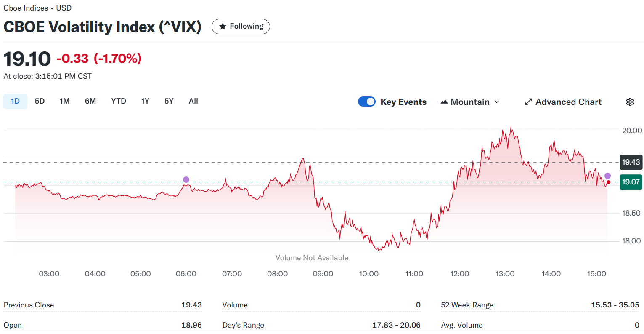Switch to the 5D range tab
Screen dimensions: 644x334
coord(40,102)
